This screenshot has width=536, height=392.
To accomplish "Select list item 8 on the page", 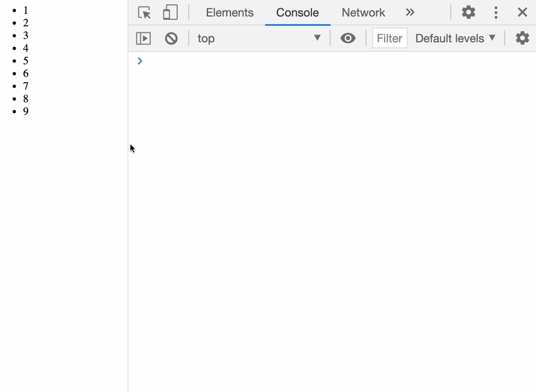I will (26, 98).
